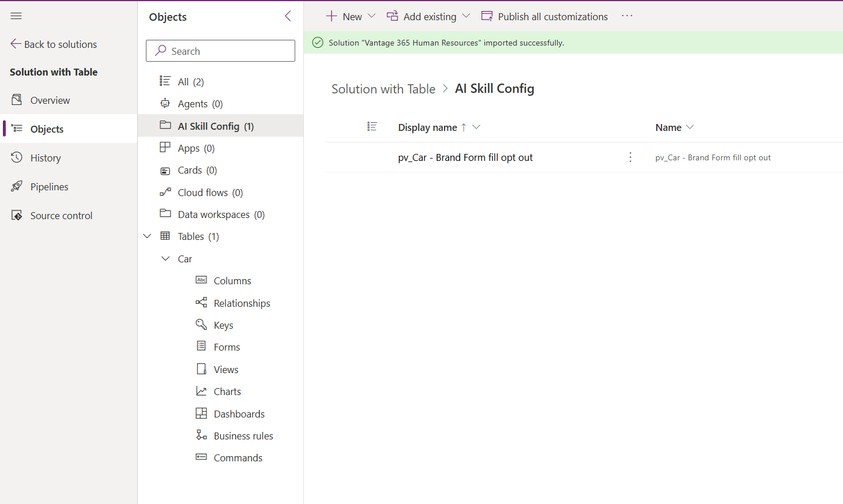Click the Data workspaces folder icon
The width and height of the screenshot is (843, 504).
[165, 213]
